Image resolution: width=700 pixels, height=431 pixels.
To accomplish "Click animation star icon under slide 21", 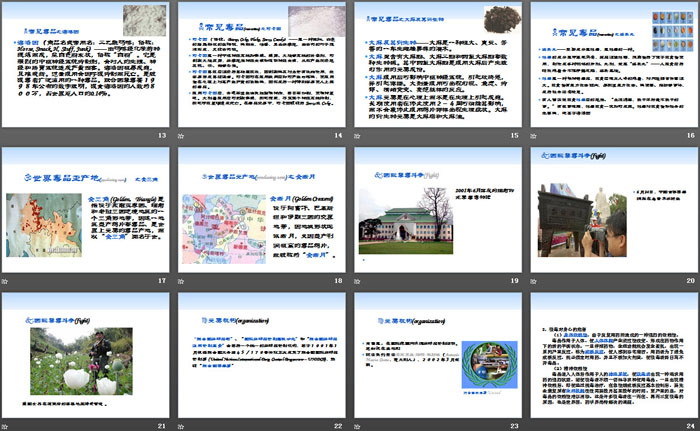I will coord(4,427).
